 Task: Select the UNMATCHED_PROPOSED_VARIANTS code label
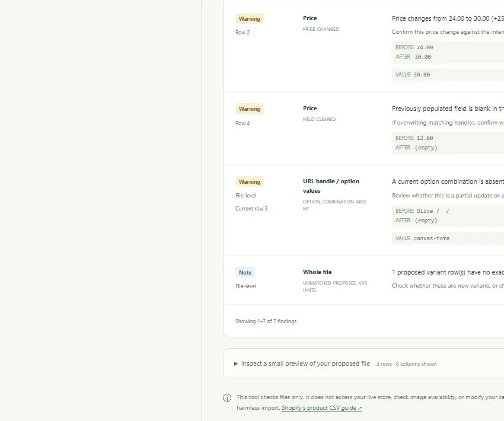point(335,286)
